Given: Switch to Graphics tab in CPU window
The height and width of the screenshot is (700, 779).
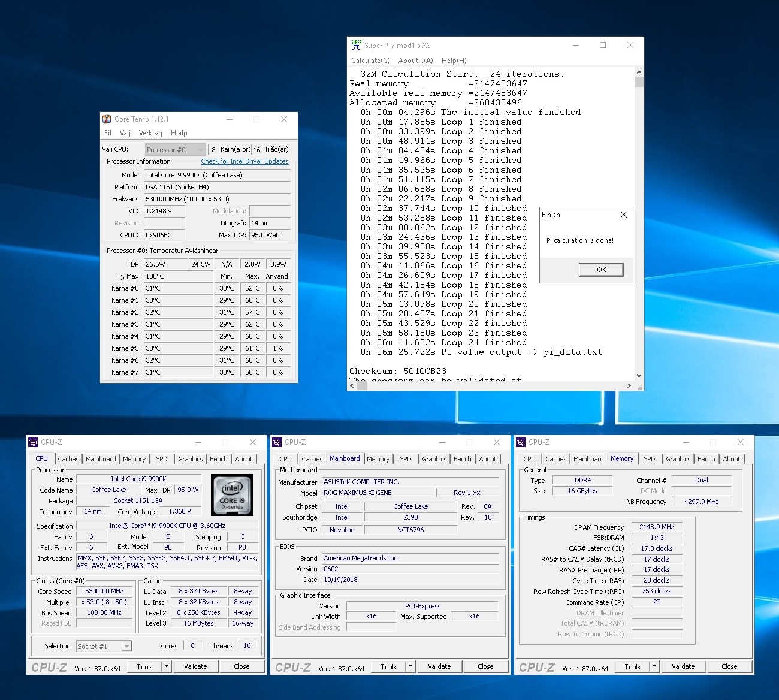Looking at the screenshot, I should (x=191, y=459).
